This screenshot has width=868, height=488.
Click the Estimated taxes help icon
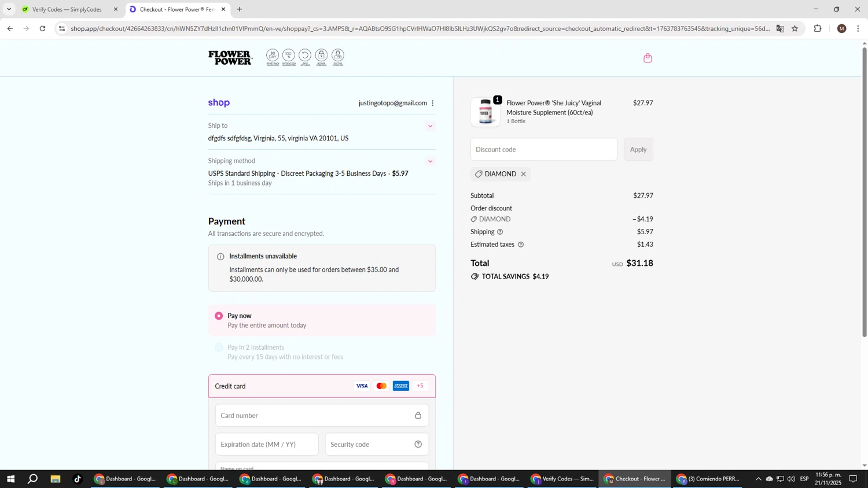pos(521,245)
